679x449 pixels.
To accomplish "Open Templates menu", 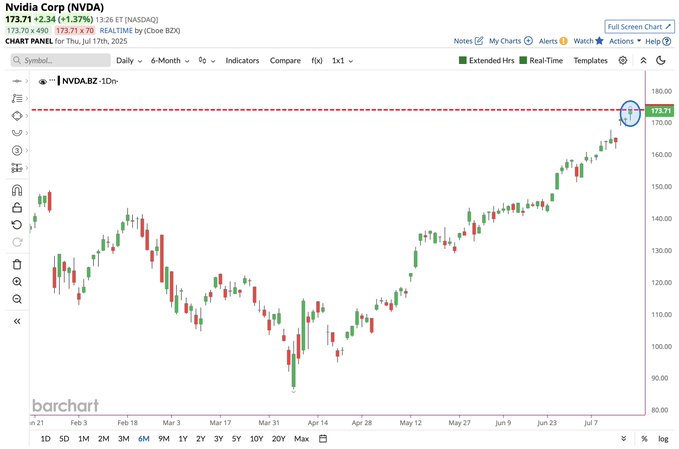I will [590, 61].
